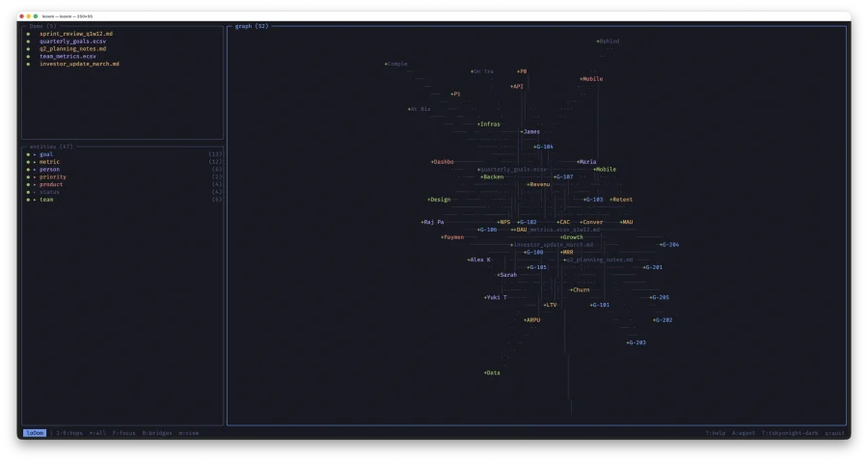Click the ARPU metric node

tap(532, 319)
